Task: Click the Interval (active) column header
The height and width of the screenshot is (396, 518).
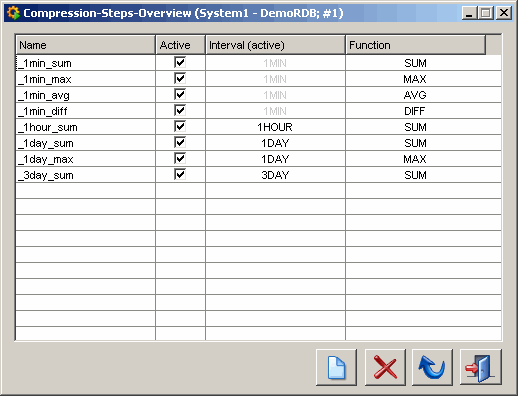Action: (x=275, y=45)
